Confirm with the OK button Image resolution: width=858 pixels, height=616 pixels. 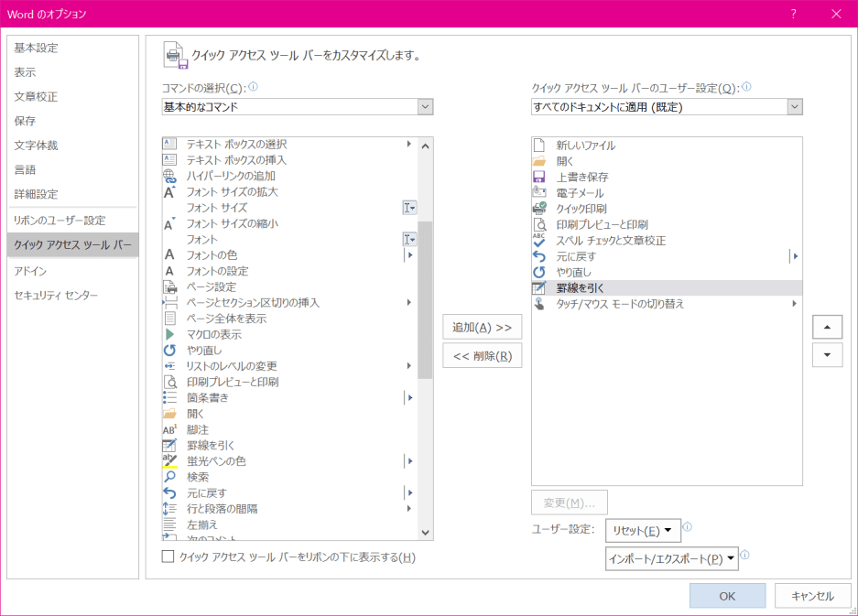point(727,596)
